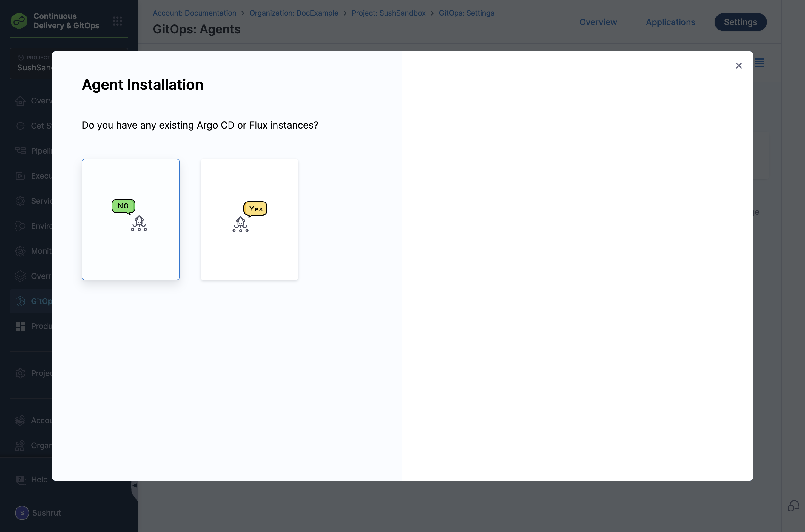
Task: Open the "Organization: DocExample" breadcrumb
Action: 294,13
